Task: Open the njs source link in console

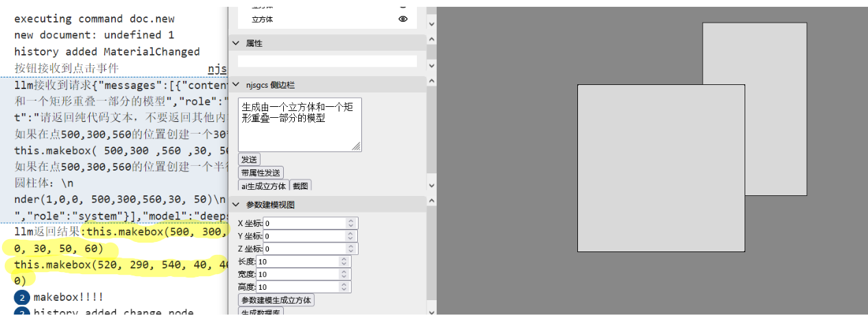Action: coord(217,69)
